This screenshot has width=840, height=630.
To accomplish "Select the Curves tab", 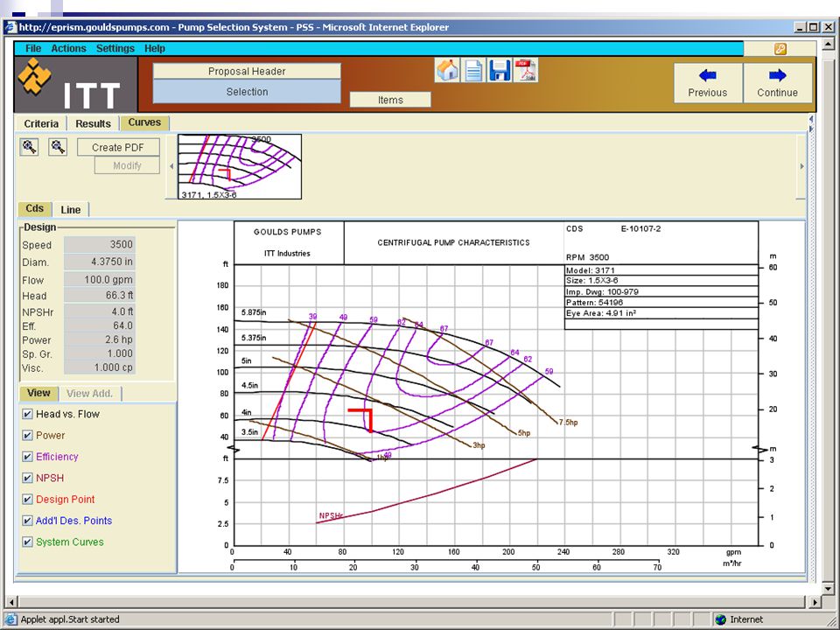I will [x=144, y=122].
